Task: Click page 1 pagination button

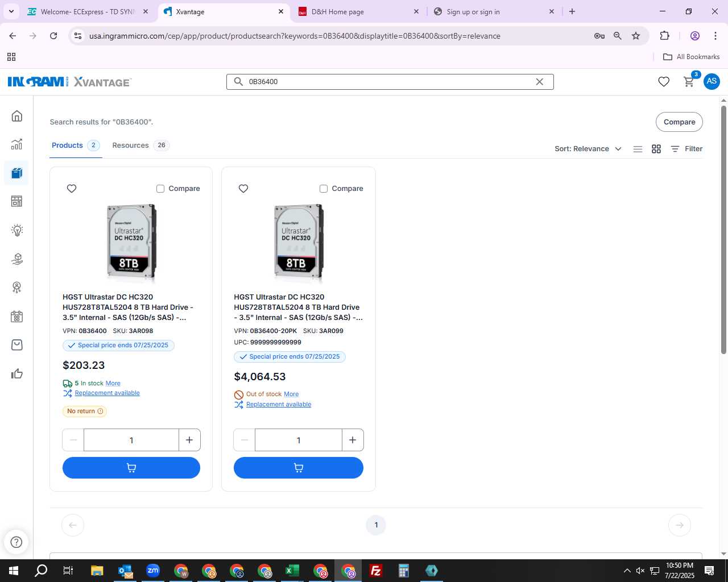Action: tap(376, 525)
